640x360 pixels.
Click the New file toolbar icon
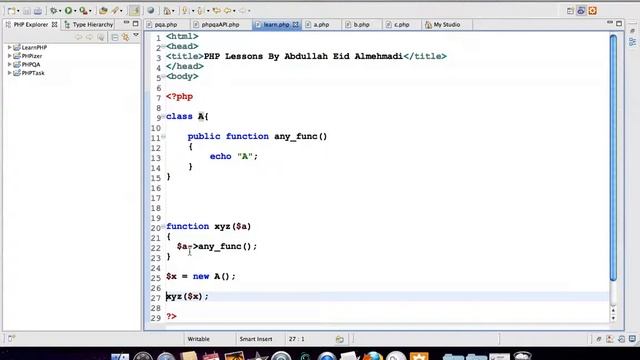click(11, 11)
